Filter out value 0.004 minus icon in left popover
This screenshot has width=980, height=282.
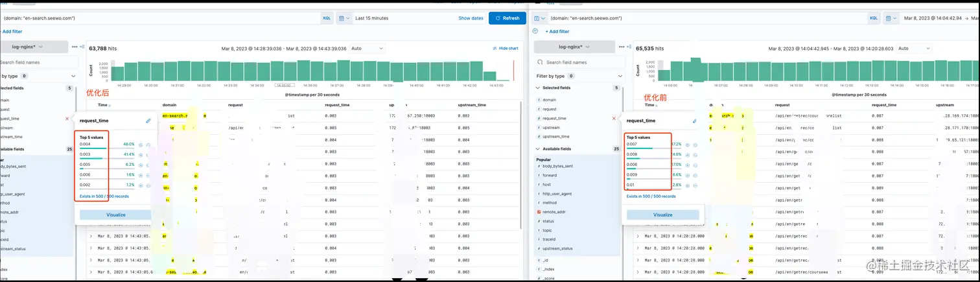[x=148, y=145]
